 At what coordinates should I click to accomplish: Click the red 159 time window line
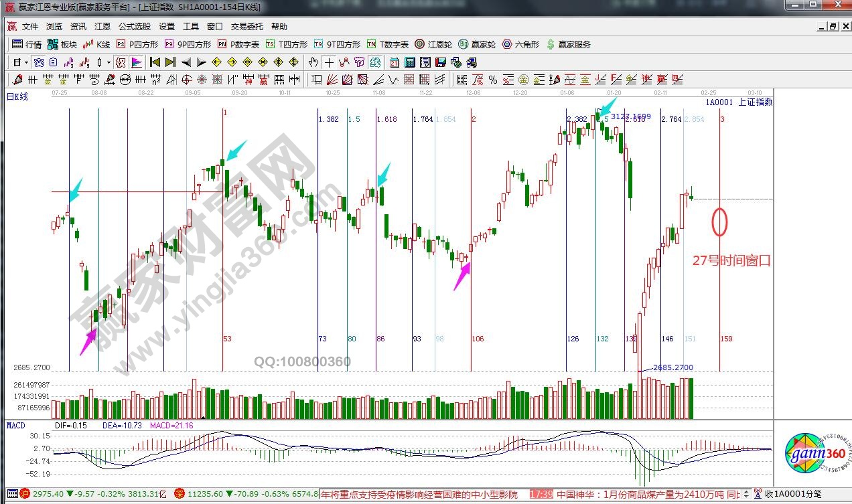720,281
